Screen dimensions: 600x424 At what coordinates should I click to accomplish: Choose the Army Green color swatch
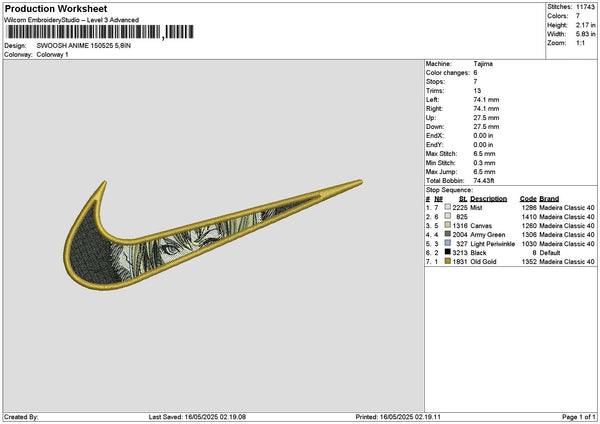447,234
